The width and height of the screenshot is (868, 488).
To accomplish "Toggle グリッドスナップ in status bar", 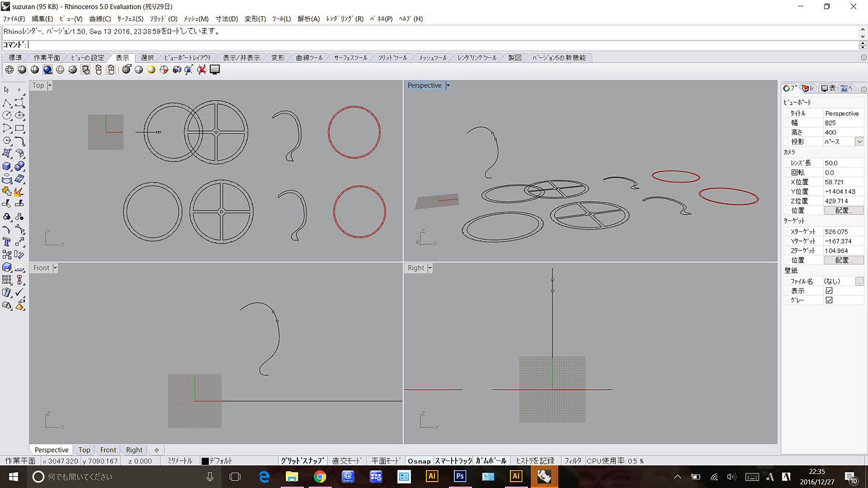I will click(x=302, y=461).
